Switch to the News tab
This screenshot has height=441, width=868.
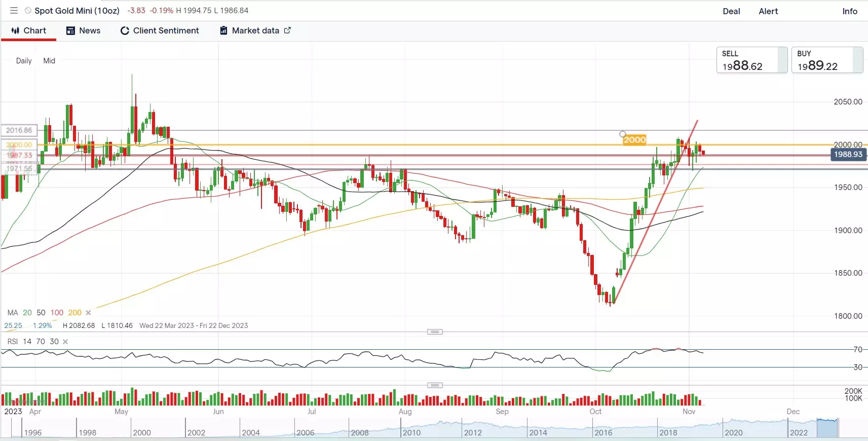point(89,31)
